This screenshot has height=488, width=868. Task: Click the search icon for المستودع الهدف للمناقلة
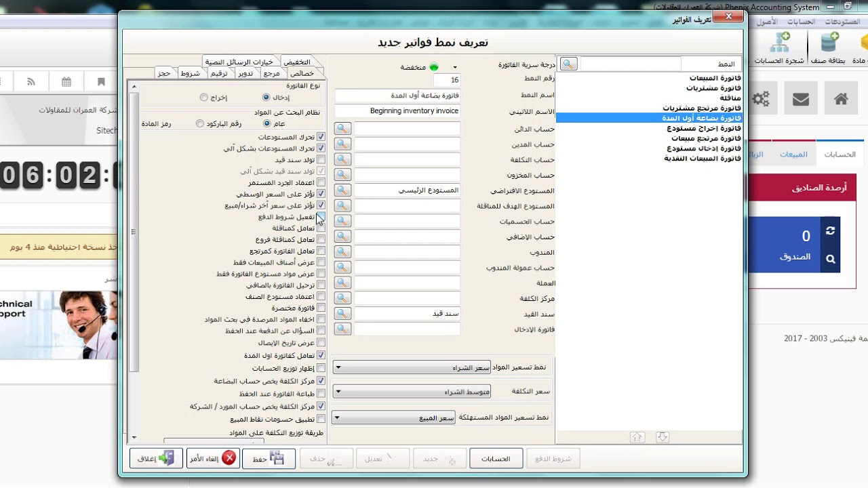(342, 205)
